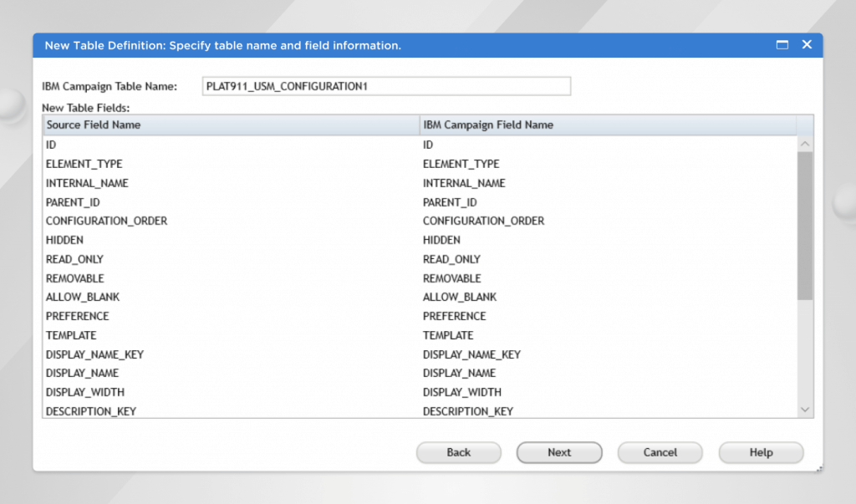Maximize the New Table Definition dialog
The height and width of the screenshot is (504, 856).
(782, 45)
